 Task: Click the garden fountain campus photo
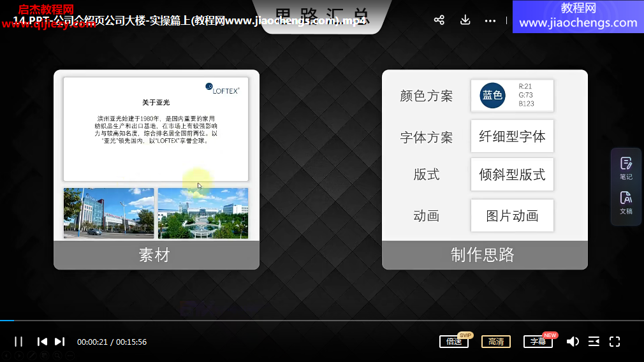pos(203,213)
